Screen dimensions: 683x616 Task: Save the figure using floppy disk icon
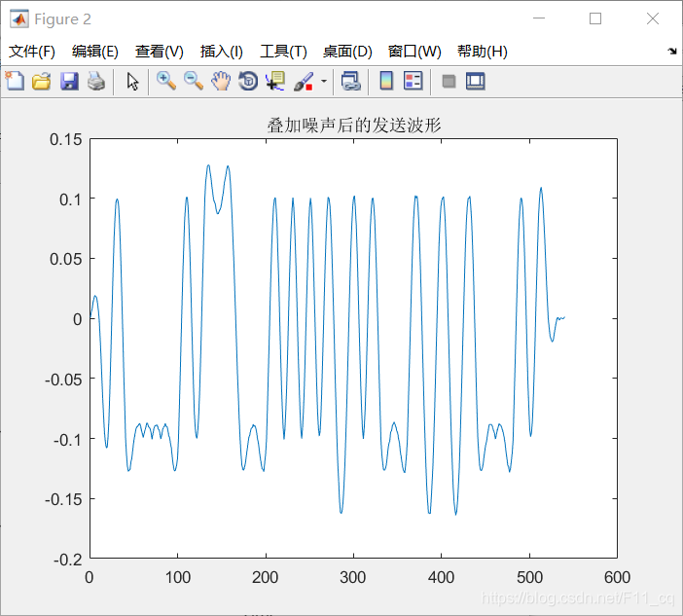(69, 81)
